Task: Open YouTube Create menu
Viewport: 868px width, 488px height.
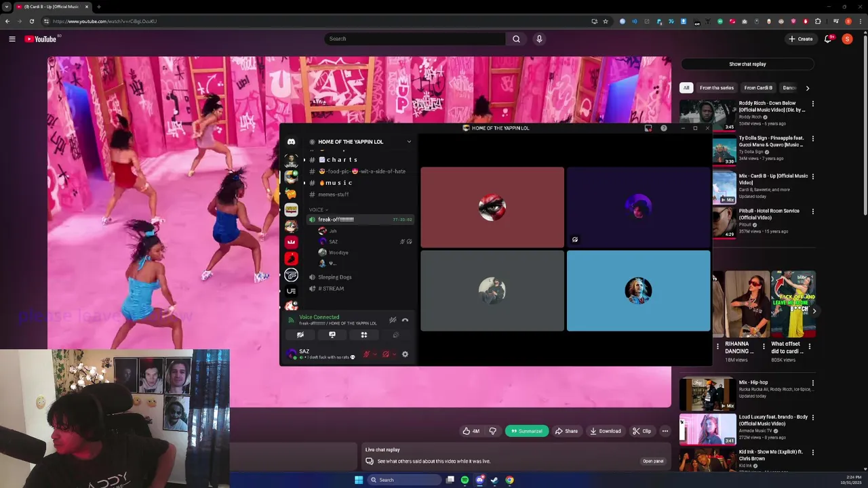Action: 801,39
